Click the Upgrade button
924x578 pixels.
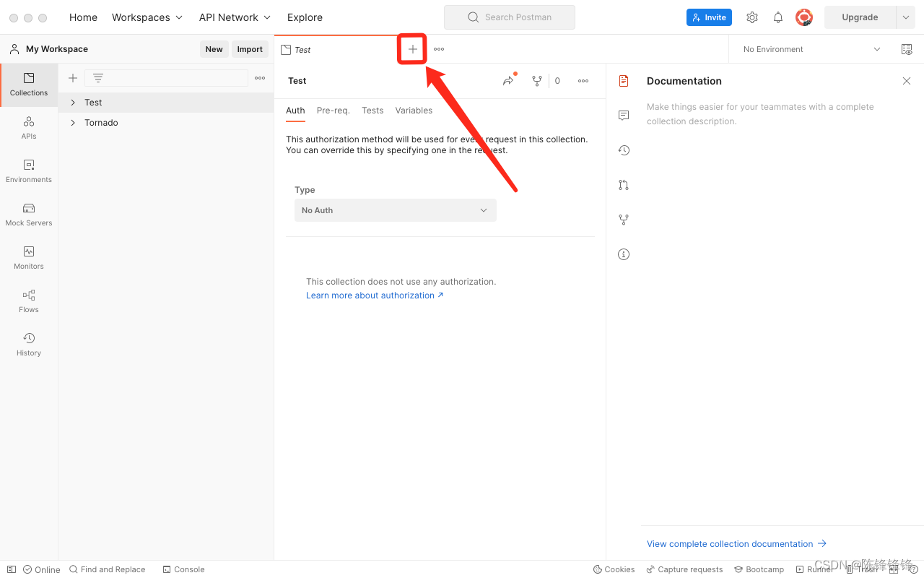click(860, 17)
